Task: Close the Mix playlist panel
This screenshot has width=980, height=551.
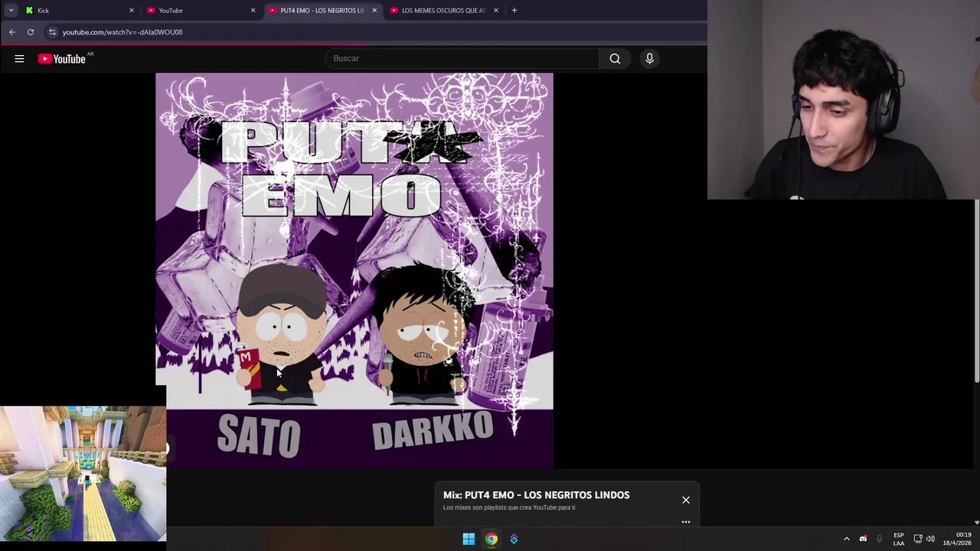Action: click(686, 500)
